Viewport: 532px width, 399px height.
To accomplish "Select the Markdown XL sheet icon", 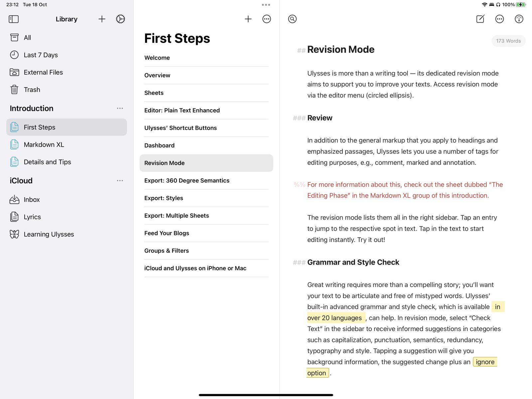I will tap(14, 144).
